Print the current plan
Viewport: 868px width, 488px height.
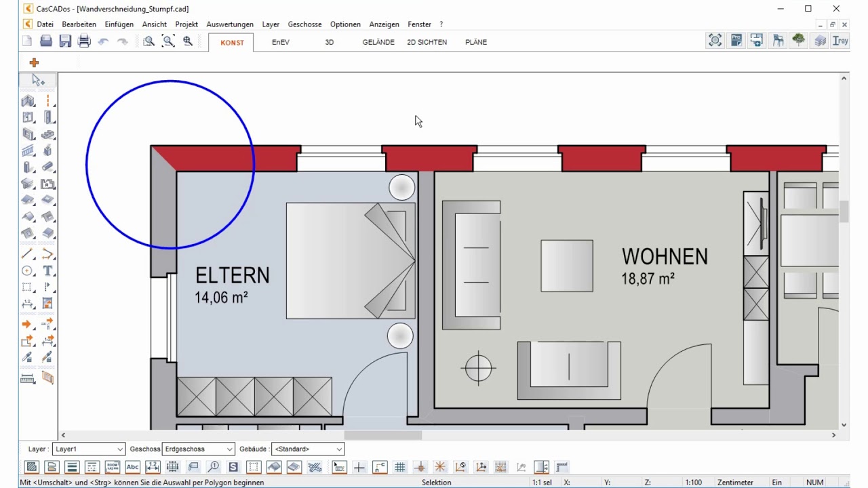pos(84,41)
